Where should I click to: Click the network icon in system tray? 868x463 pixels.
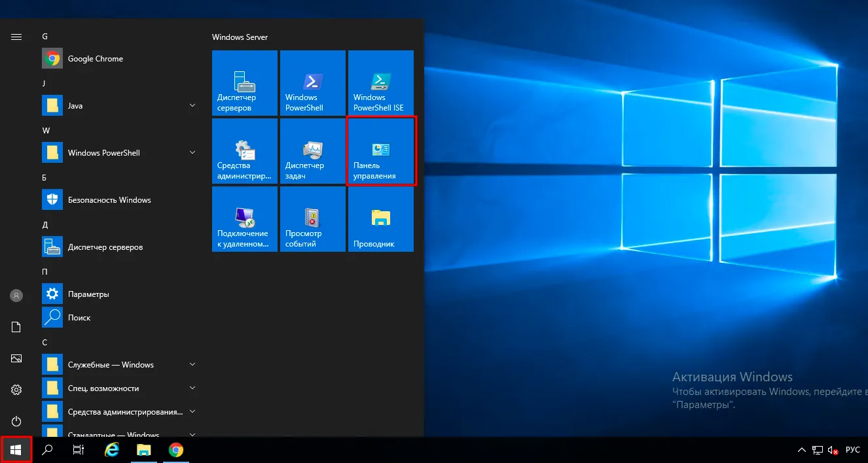click(x=818, y=450)
